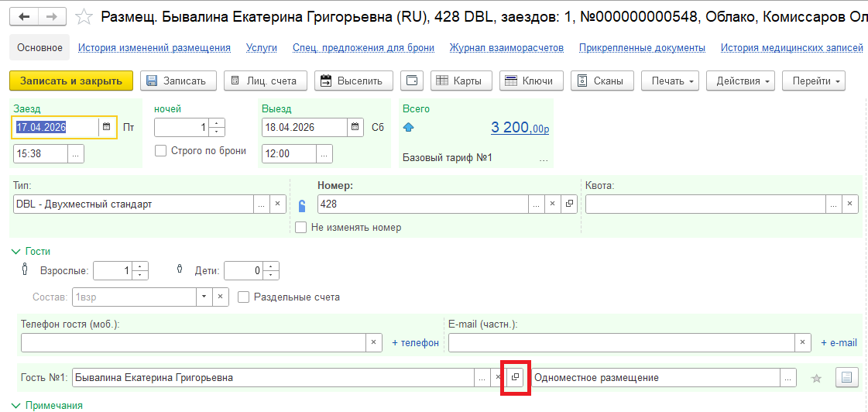The height and width of the screenshot is (412, 868).
Task: Enable Раздельные счета checkbox
Action: (243, 297)
